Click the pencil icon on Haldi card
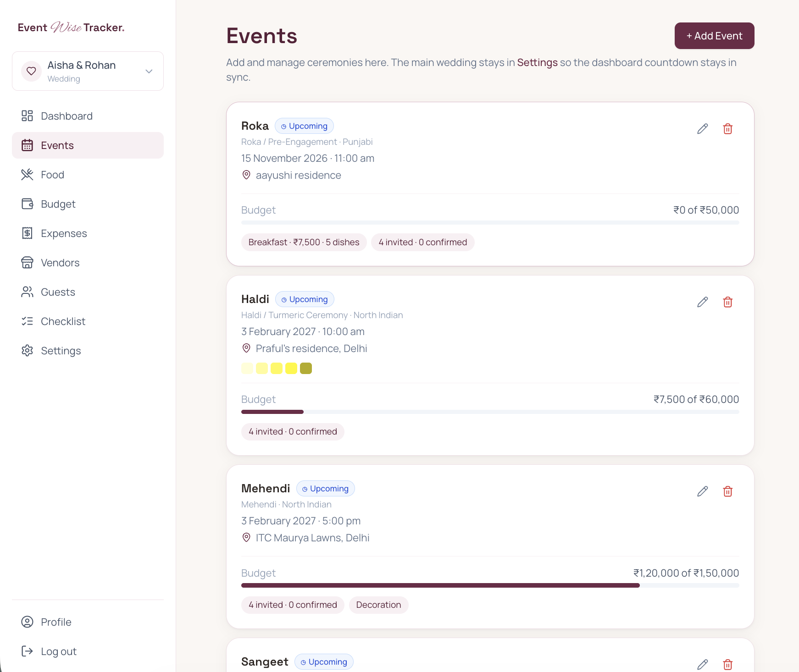 [702, 302]
